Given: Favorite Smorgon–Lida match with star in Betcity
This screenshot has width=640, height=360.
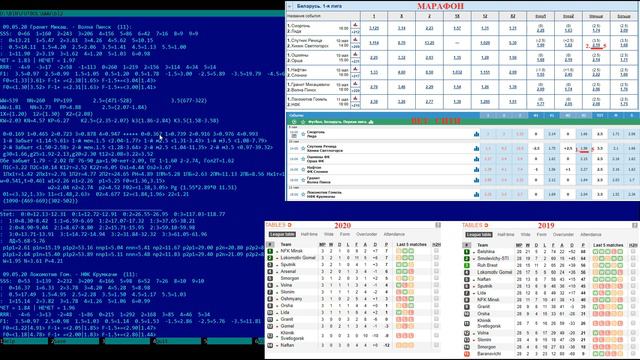Looking at the screenshot, I should coord(303,134).
